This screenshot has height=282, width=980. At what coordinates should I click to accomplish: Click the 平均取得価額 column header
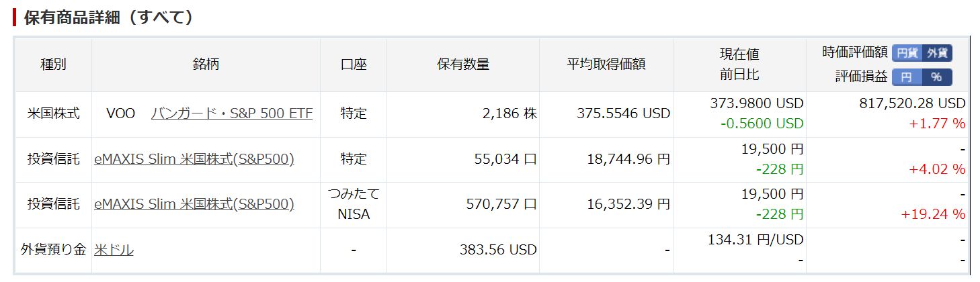pos(606,64)
